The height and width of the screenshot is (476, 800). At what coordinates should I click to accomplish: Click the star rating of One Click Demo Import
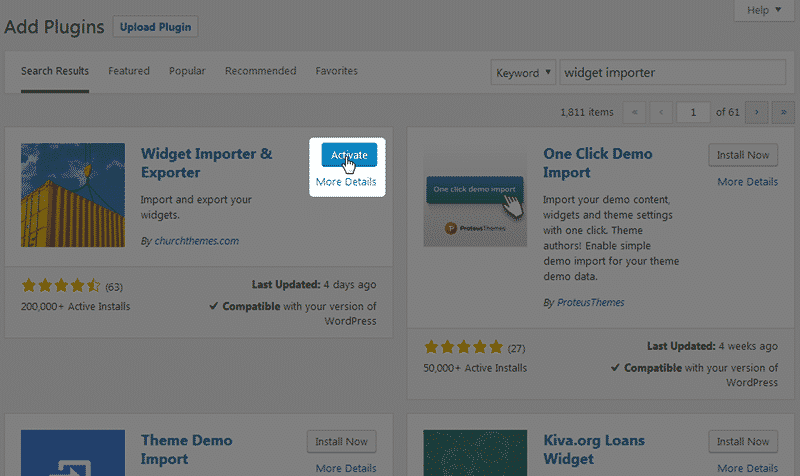(x=463, y=347)
